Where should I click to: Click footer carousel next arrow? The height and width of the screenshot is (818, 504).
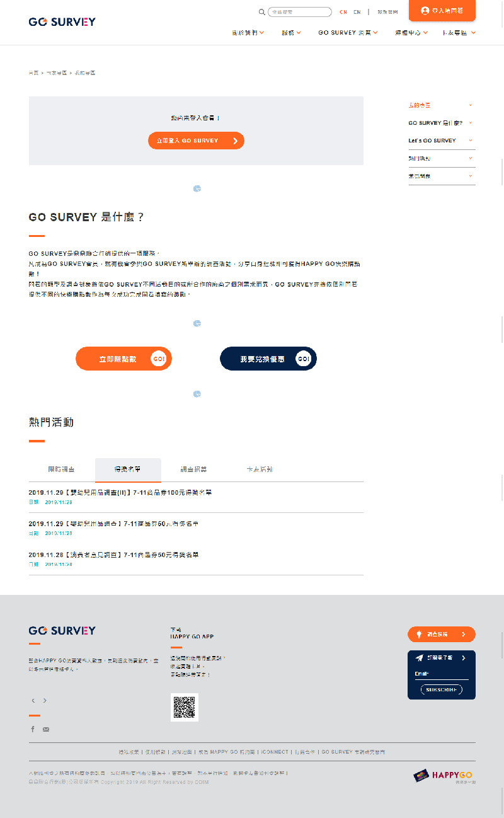click(x=45, y=701)
